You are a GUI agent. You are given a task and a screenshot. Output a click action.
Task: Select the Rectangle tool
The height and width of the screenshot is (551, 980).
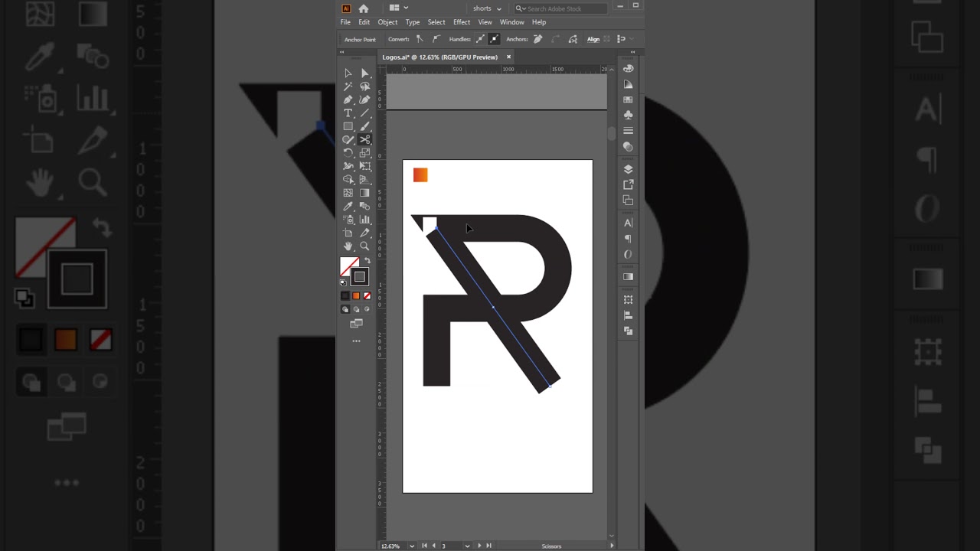(348, 126)
